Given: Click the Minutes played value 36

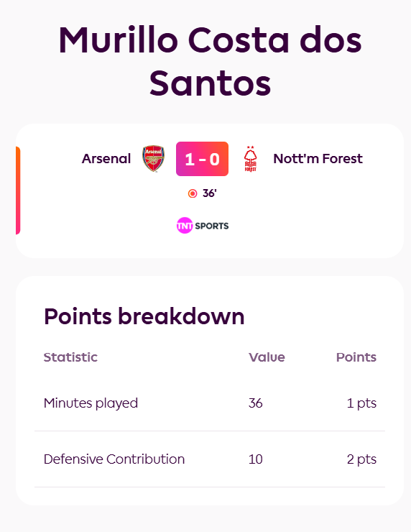Looking at the screenshot, I should tap(255, 403).
